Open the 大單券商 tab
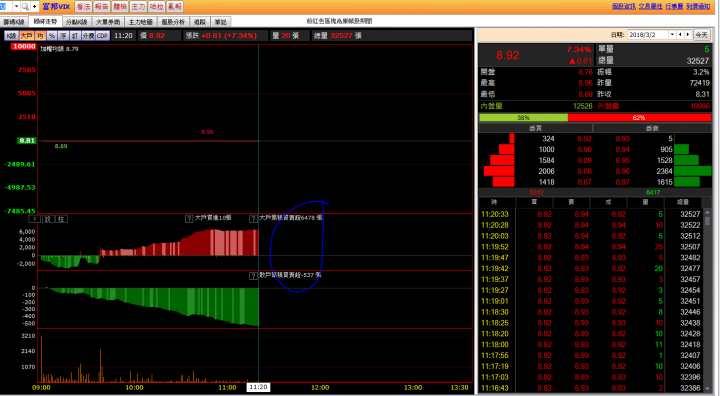 (x=108, y=22)
